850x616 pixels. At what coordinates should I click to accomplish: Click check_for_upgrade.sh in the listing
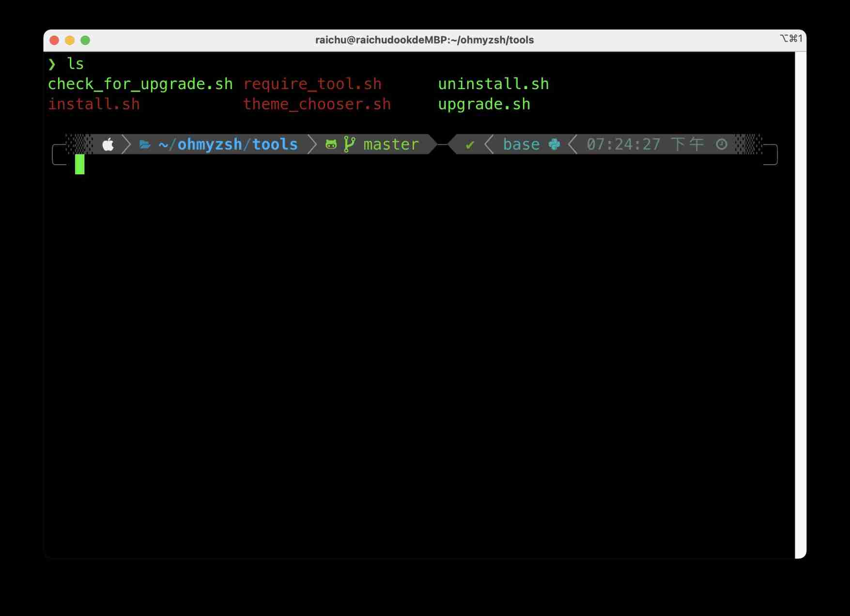coord(140,84)
